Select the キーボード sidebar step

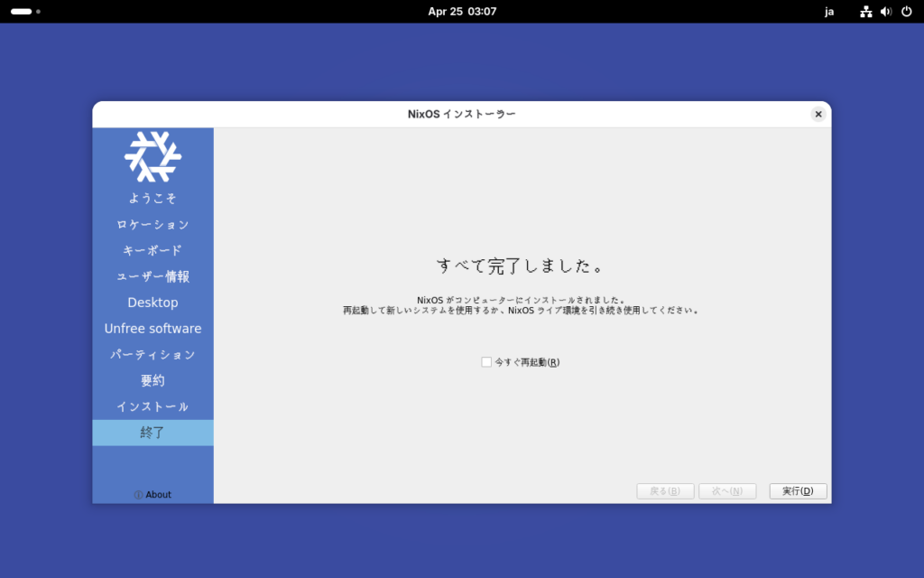[152, 250]
